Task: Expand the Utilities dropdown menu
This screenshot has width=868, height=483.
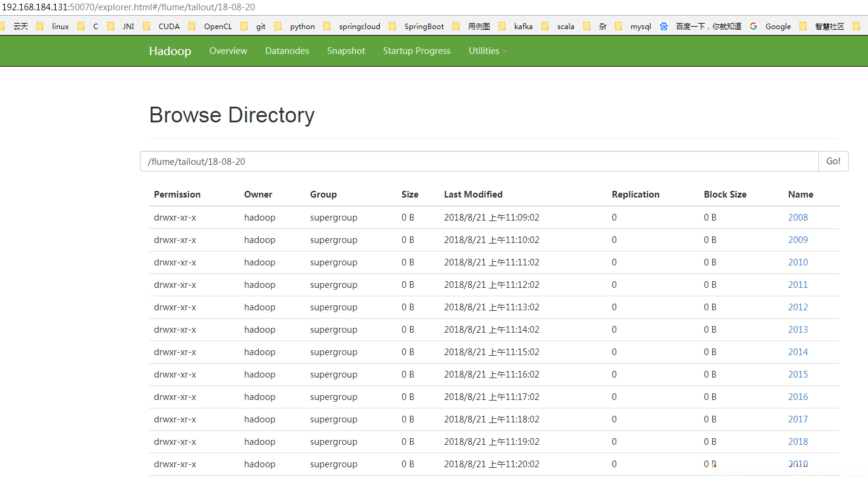Action: (x=488, y=51)
